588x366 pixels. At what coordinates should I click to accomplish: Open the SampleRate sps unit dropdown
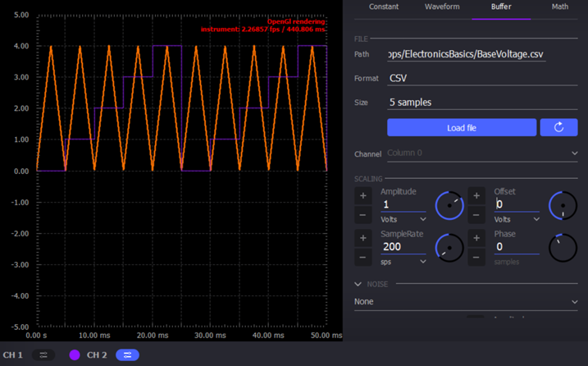point(403,262)
